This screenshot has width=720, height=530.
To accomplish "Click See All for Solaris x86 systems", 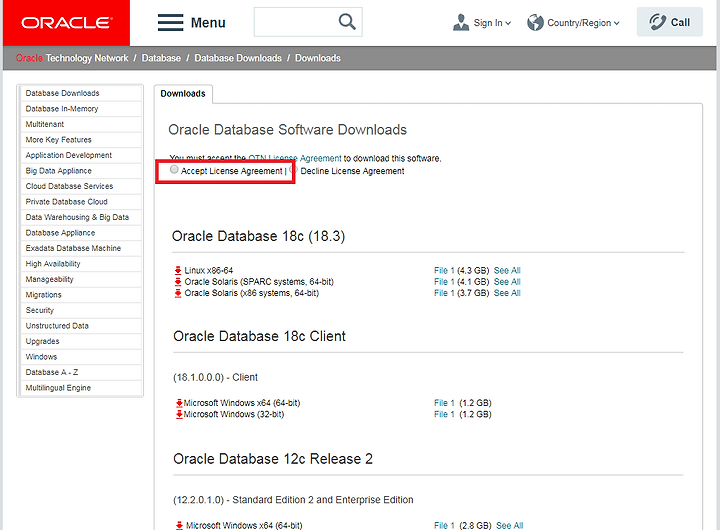I will [x=507, y=293].
